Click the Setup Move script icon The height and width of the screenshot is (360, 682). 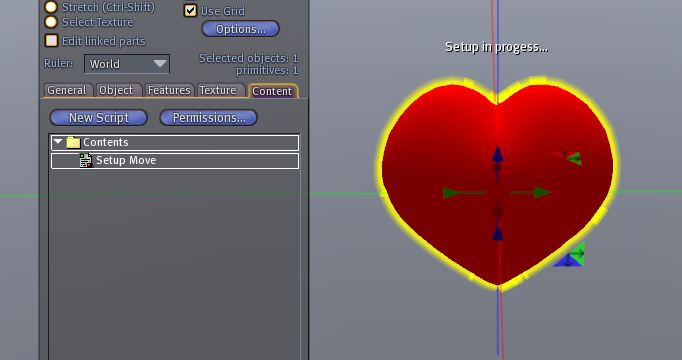coord(86,160)
